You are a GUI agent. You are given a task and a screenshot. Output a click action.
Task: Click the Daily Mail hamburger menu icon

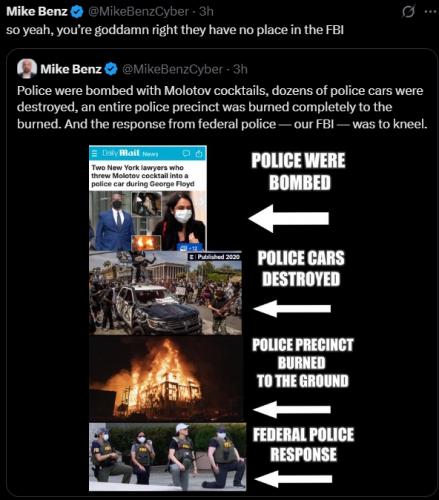(95, 153)
